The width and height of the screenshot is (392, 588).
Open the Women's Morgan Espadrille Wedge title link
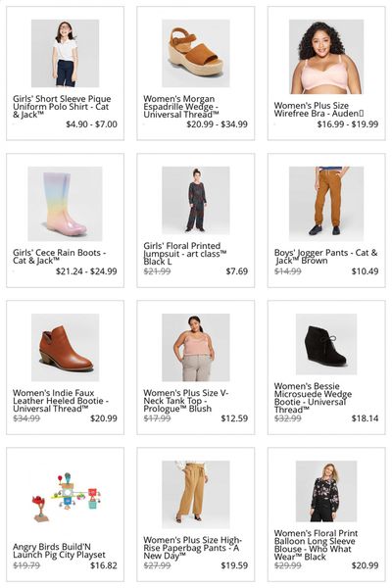tap(180, 107)
